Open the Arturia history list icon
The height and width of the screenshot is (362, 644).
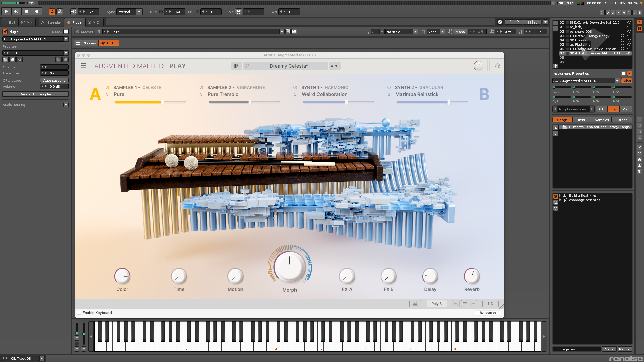465,304
